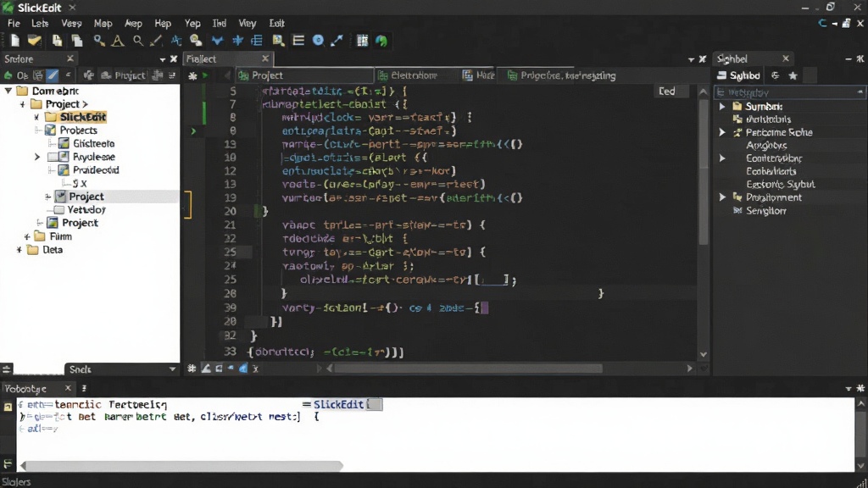This screenshot has height=488, width=868.
Task: Click line number 21 in the editor gutter
Action: click(230, 225)
